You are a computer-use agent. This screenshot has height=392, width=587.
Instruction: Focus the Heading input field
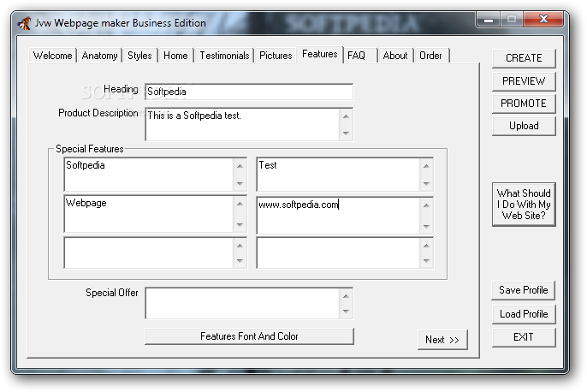pos(249,92)
